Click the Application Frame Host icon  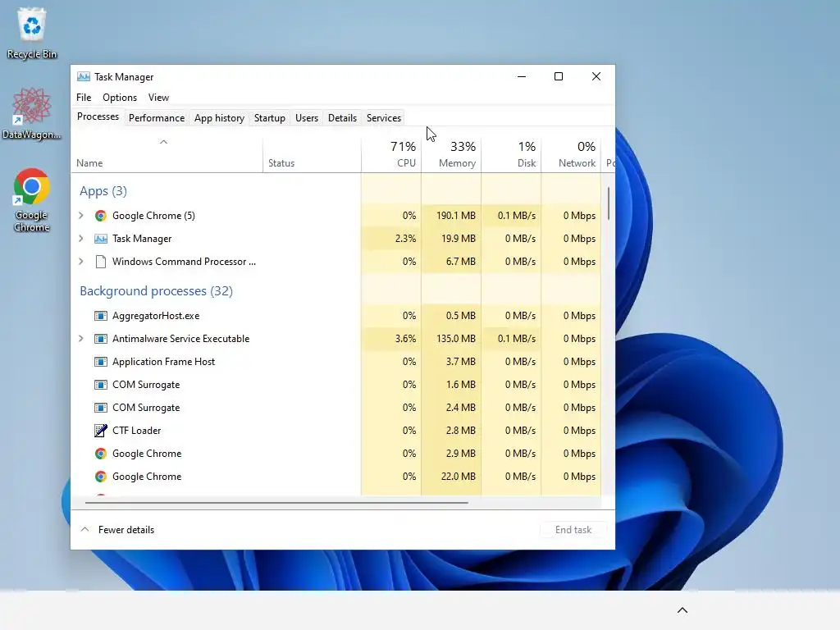point(100,362)
